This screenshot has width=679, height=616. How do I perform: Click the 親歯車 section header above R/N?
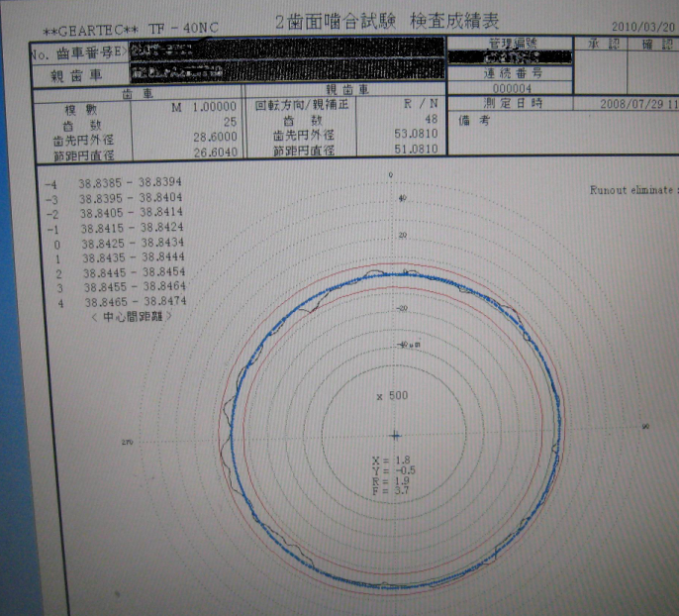click(346, 90)
